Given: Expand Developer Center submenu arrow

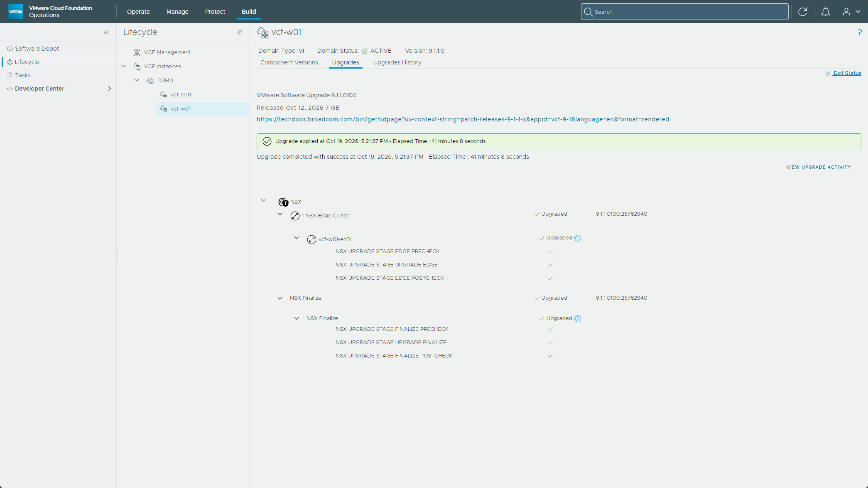Looking at the screenshot, I should [x=110, y=89].
